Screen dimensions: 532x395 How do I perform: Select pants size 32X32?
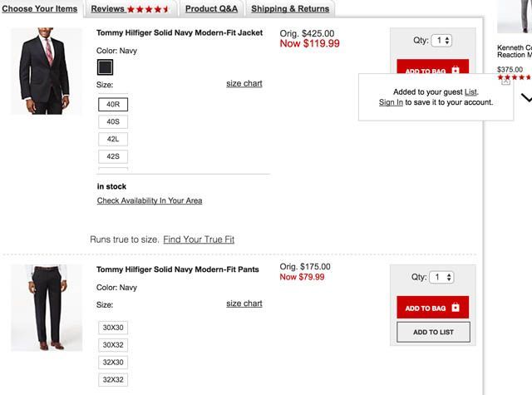(113, 380)
